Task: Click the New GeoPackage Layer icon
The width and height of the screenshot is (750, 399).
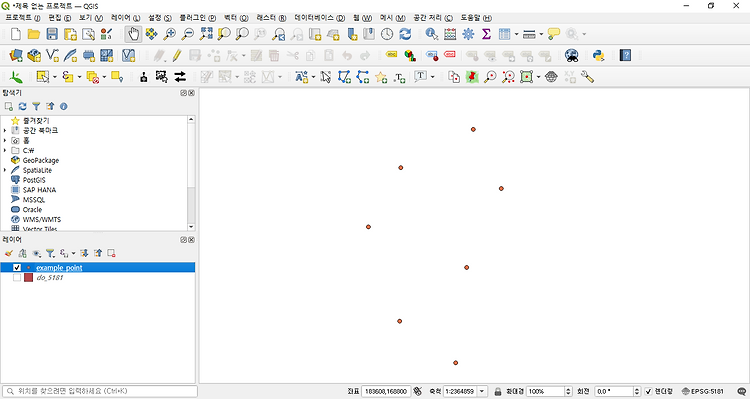Action: point(34,55)
